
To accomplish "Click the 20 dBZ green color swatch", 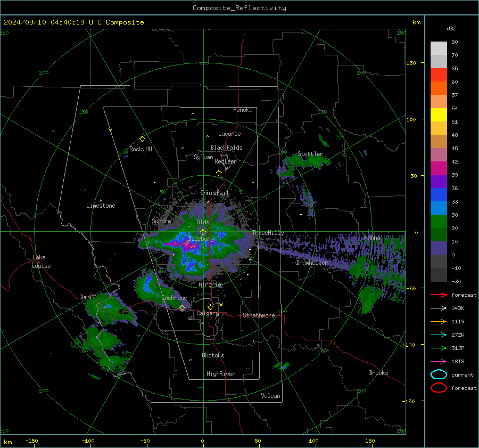I will pyautogui.click(x=439, y=222).
